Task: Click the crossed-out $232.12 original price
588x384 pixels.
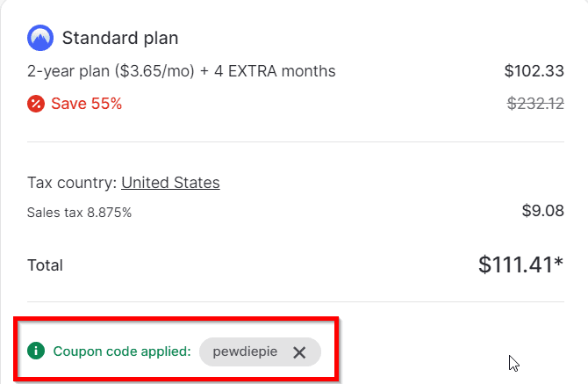Action: tap(535, 104)
